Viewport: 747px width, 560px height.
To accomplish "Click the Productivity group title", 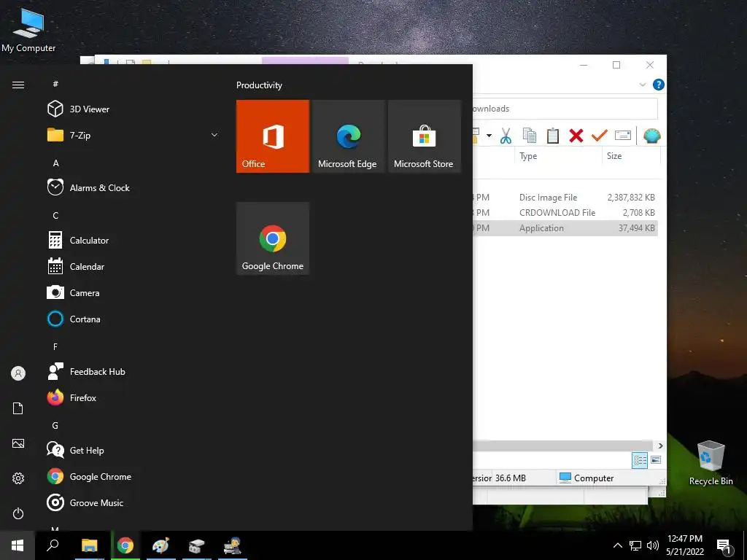I will coord(259,85).
